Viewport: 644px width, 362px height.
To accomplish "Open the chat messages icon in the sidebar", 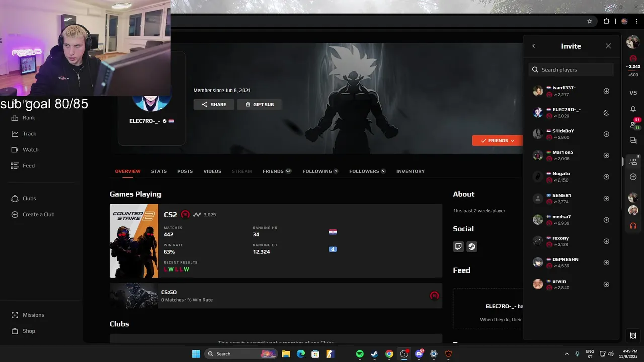I will pyautogui.click(x=633, y=141).
